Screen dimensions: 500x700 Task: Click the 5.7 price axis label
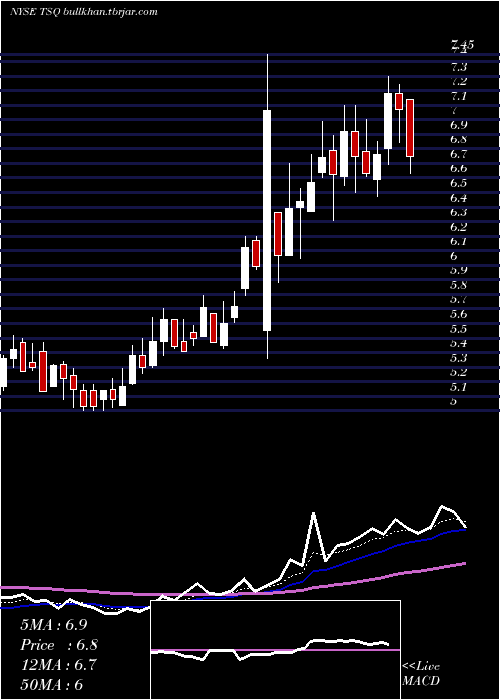tap(459, 300)
